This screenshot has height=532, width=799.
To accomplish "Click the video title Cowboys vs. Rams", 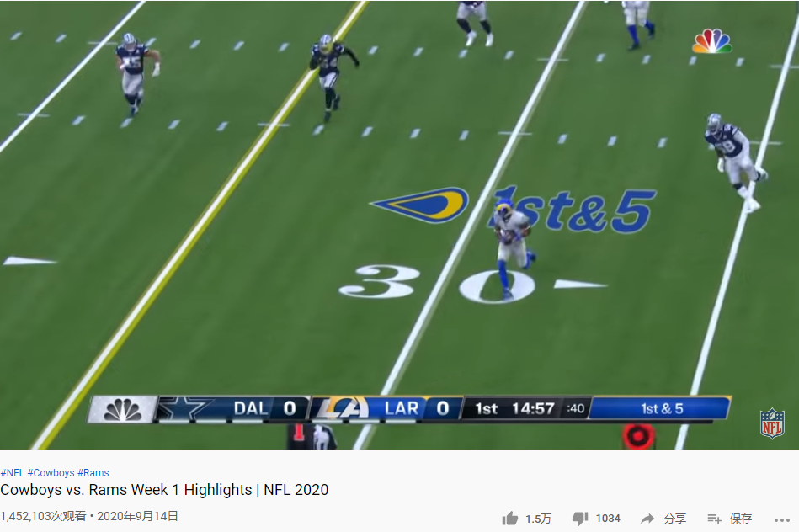I will point(164,490).
